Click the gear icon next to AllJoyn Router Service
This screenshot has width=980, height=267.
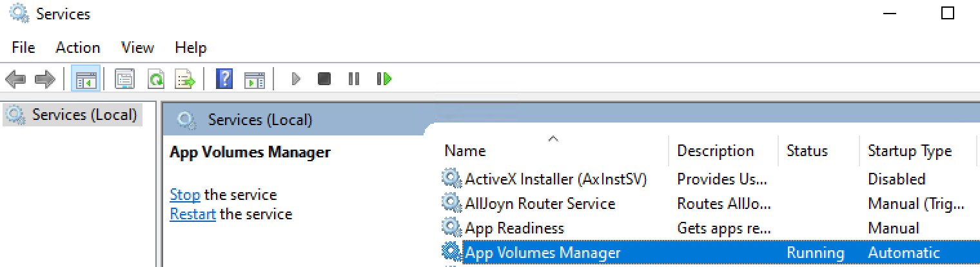(451, 203)
